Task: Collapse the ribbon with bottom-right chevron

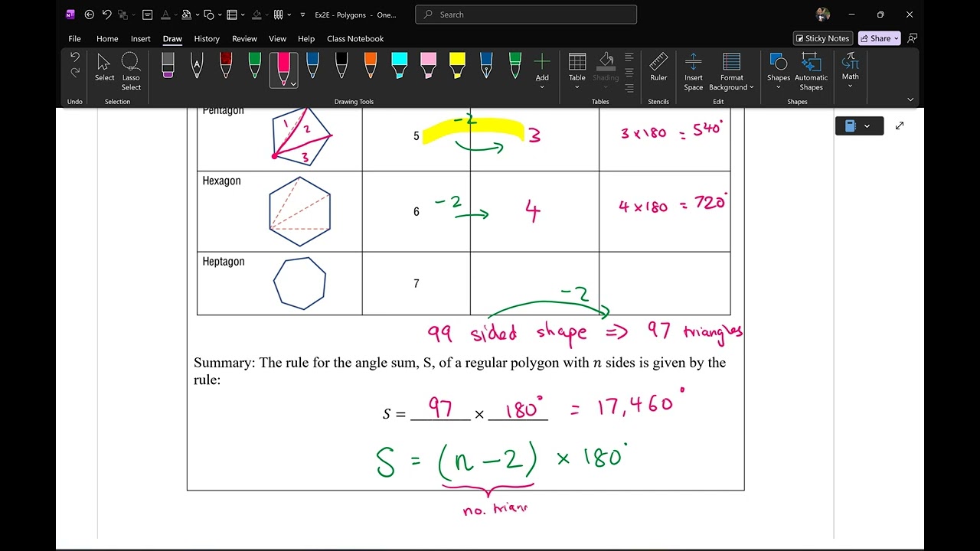Action: [910, 99]
